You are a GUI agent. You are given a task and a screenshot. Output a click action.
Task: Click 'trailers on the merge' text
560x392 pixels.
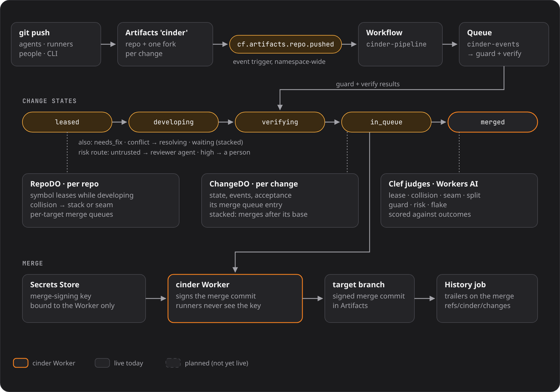(479, 296)
